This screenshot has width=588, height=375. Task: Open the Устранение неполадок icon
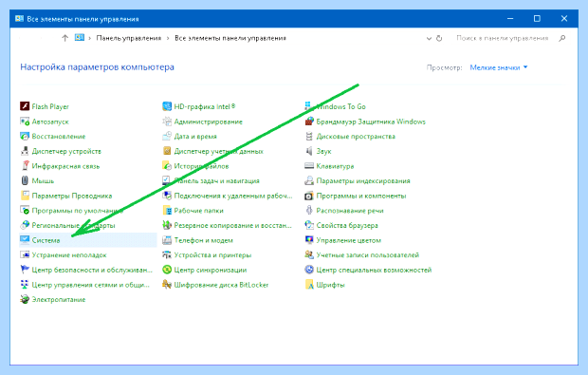point(25,254)
